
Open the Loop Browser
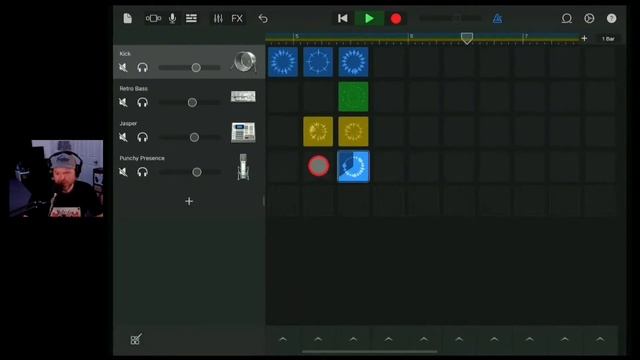(x=567, y=18)
